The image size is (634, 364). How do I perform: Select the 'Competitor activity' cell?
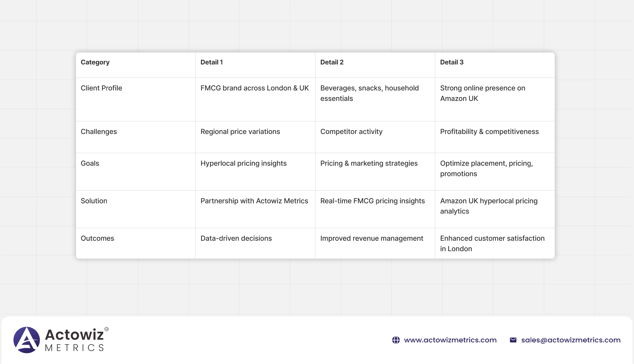351,131
